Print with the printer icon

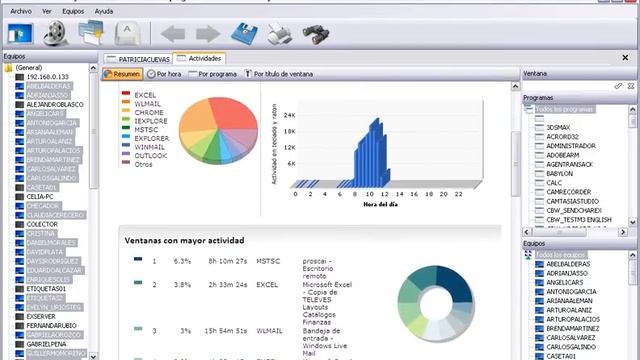coord(280,34)
